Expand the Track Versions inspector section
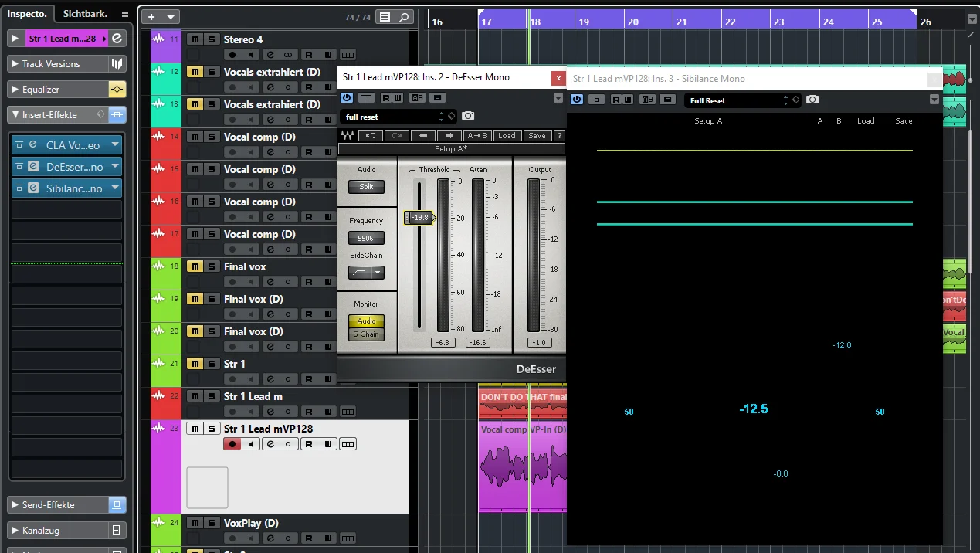The image size is (980, 553). click(15, 64)
